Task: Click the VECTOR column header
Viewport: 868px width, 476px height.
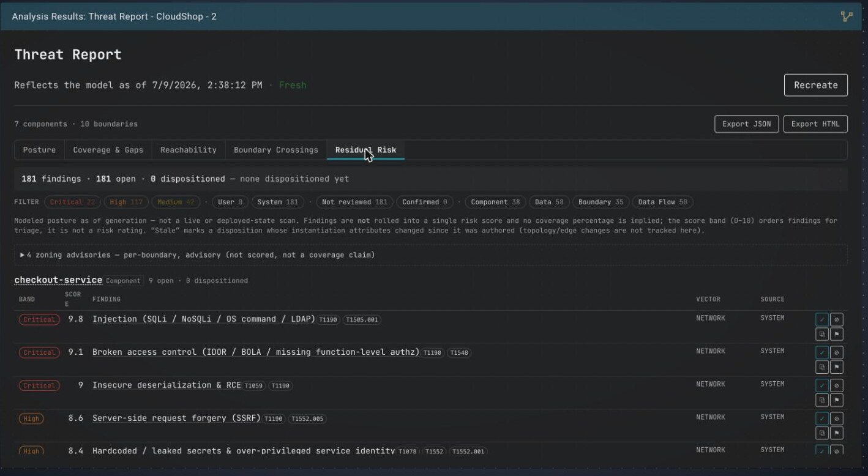Action: 708,299
